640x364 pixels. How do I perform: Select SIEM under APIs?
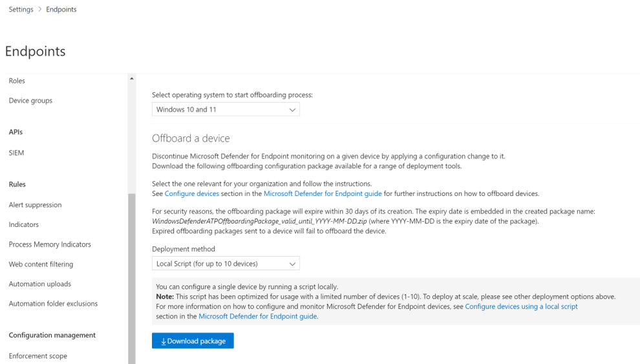click(x=16, y=153)
